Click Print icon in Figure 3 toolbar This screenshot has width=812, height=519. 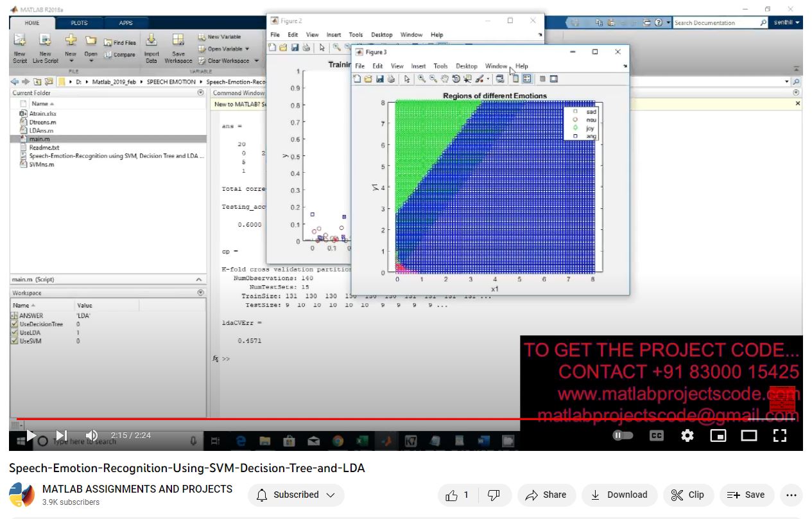coord(390,79)
